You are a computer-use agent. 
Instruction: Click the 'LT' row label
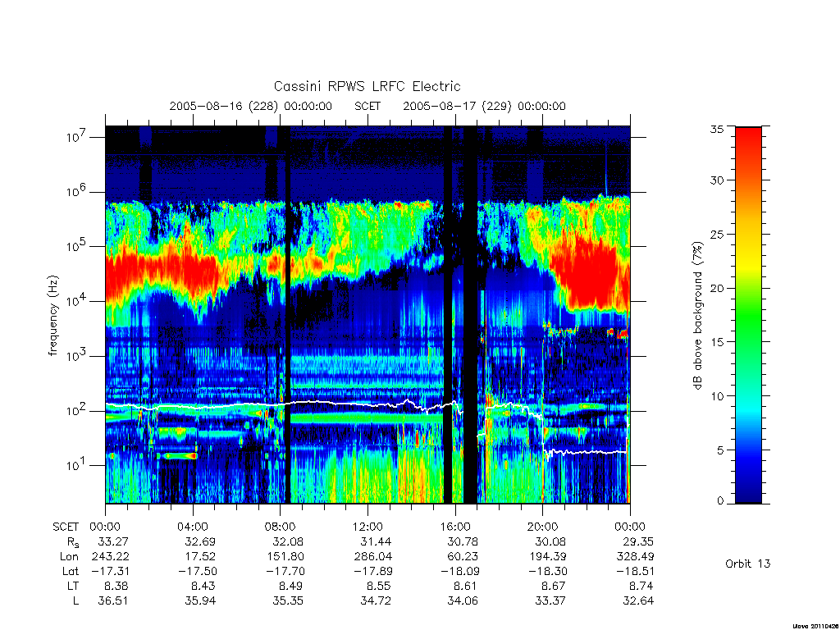73,586
